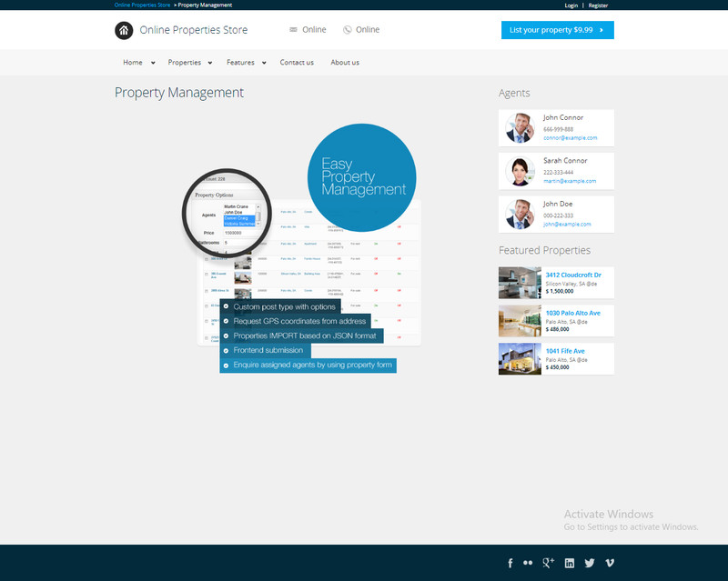The width and height of the screenshot is (728, 581).
Task: Expand the Features menu arrow
Action: click(x=264, y=63)
